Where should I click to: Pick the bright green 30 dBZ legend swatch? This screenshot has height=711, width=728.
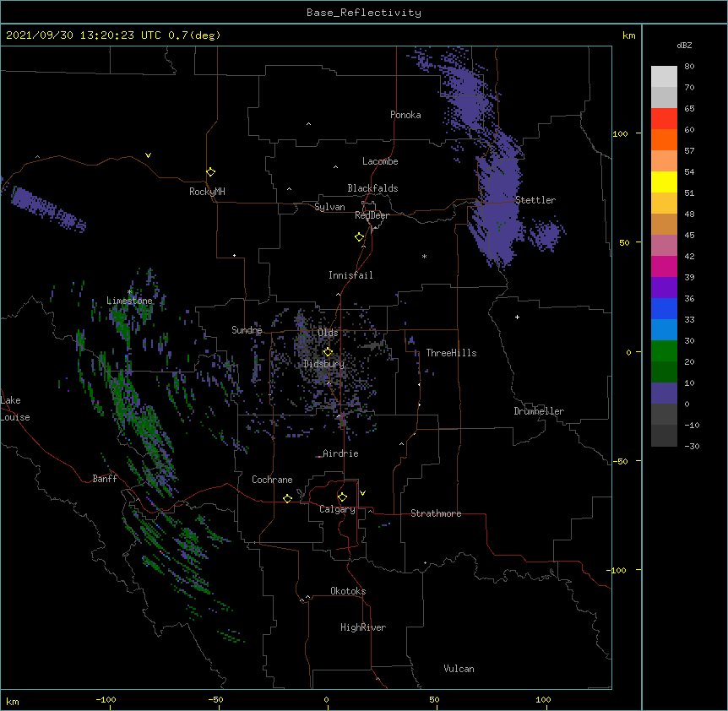point(664,351)
